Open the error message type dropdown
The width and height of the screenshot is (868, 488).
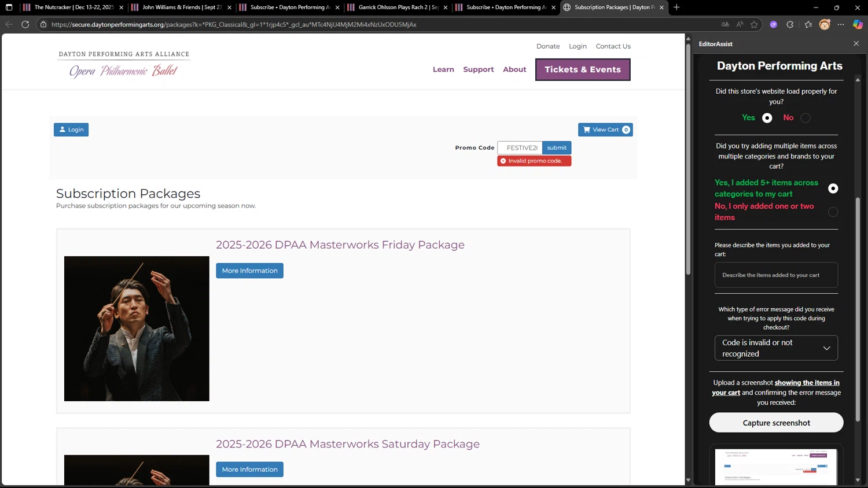click(776, 348)
